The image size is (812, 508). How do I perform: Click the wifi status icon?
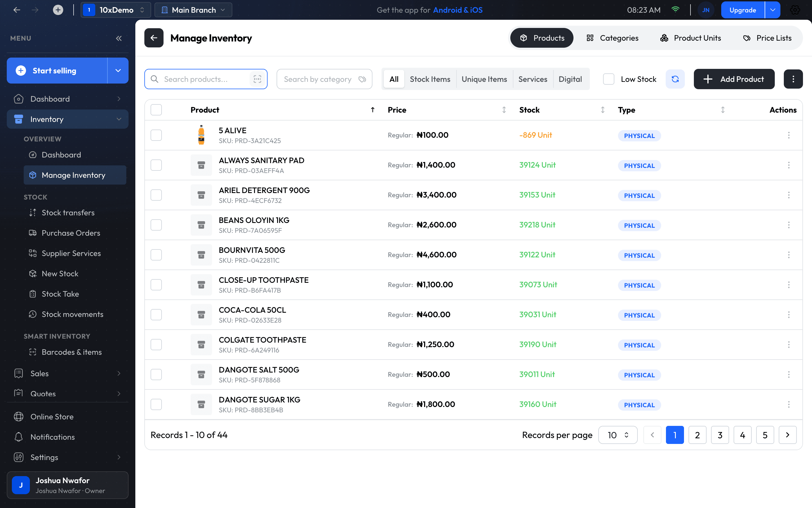pos(676,10)
